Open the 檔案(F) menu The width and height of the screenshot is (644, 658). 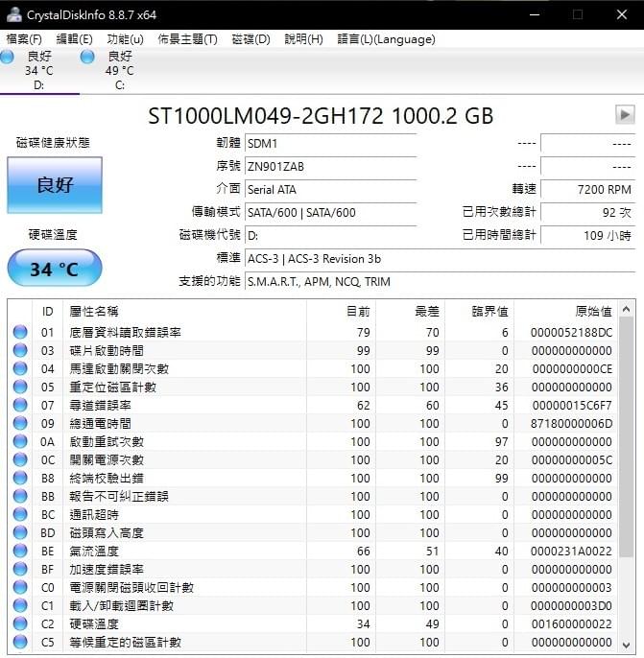(x=24, y=39)
